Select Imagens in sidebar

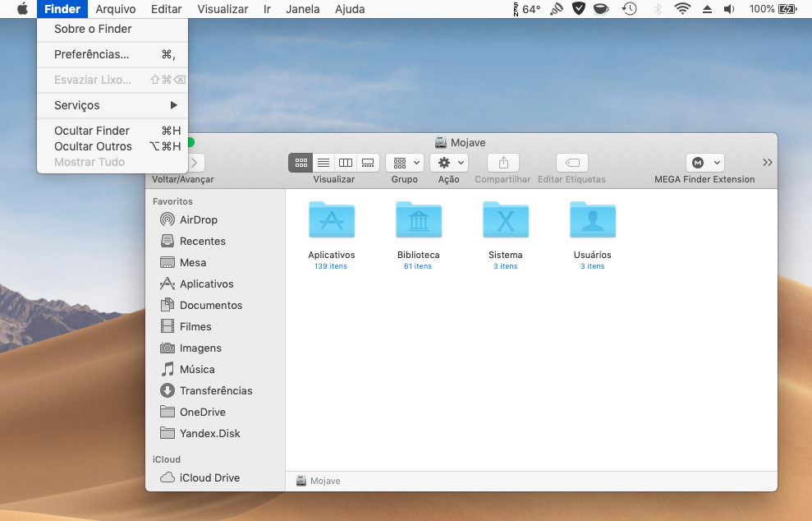point(215,348)
